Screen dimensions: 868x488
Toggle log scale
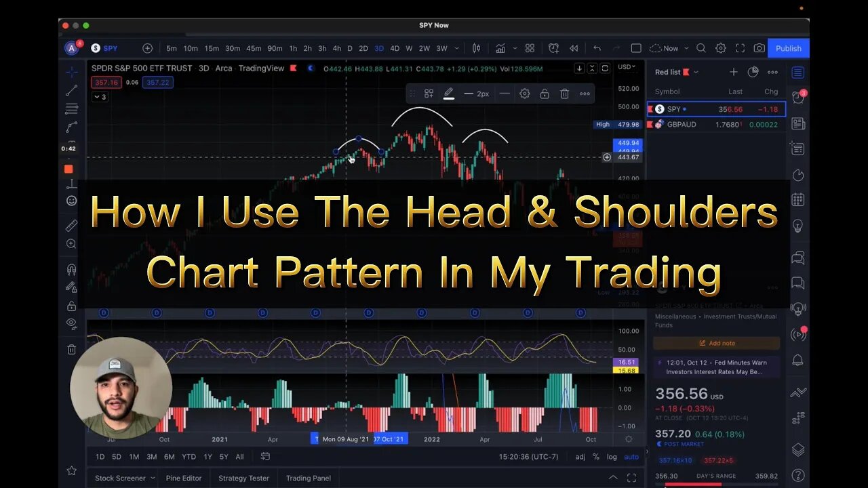pyautogui.click(x=612, y=457)
